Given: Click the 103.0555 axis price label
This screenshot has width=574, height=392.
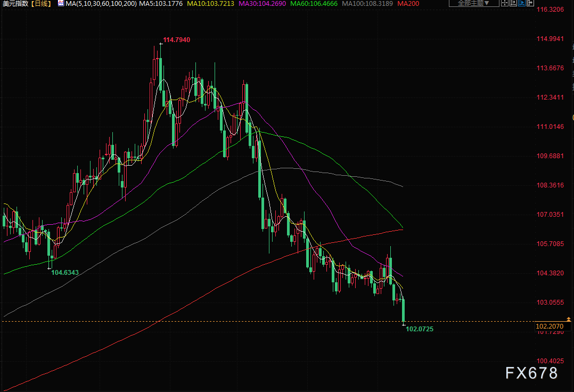Looking at the screenshot, I should 550,303.
